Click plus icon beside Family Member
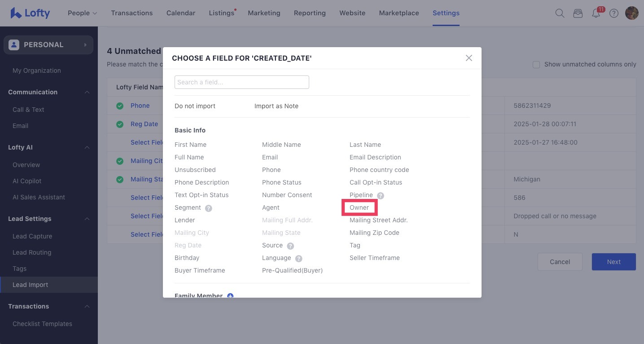 pos(230,295)
